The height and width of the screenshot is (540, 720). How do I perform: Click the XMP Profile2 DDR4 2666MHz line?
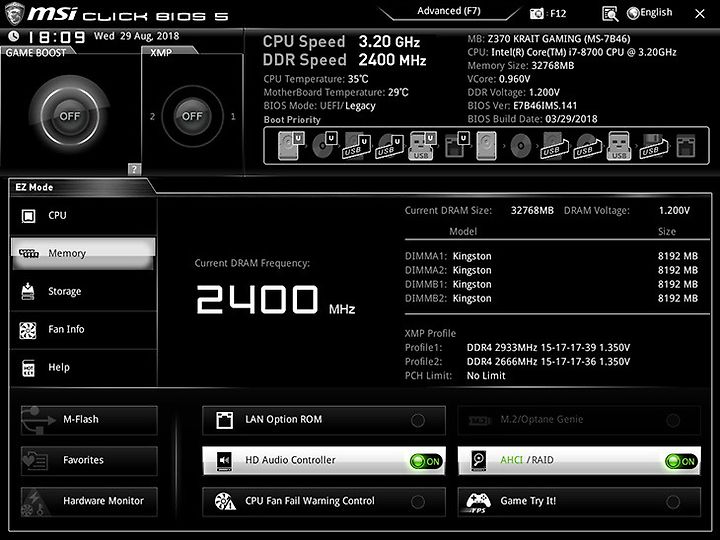[518, 362]
